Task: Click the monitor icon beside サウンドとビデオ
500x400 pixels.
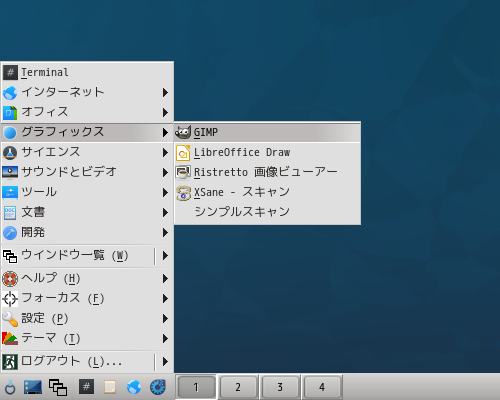Action: coord(10,172)
